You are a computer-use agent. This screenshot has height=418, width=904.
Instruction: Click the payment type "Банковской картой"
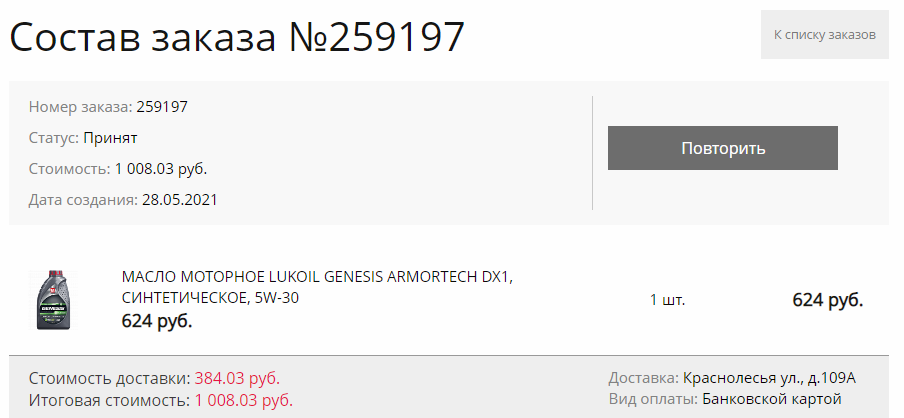[772, 398]
